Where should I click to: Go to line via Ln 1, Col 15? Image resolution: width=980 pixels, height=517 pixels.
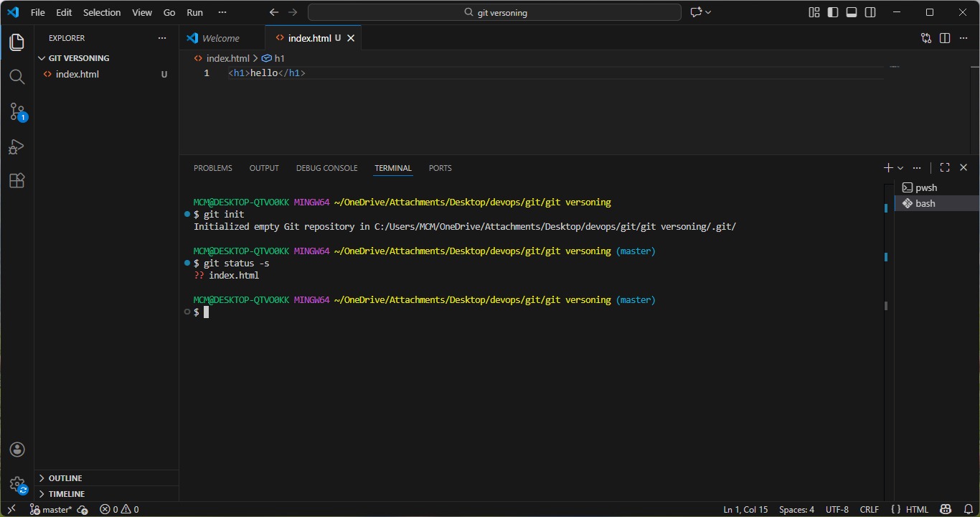click(x=745, y=509)
